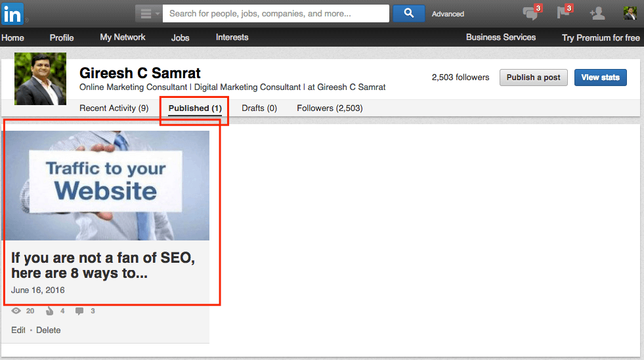Image resolution: width=644 pixels, height=360 pixels.
Task: Open the My Network menu
Action: pos(122,37)
